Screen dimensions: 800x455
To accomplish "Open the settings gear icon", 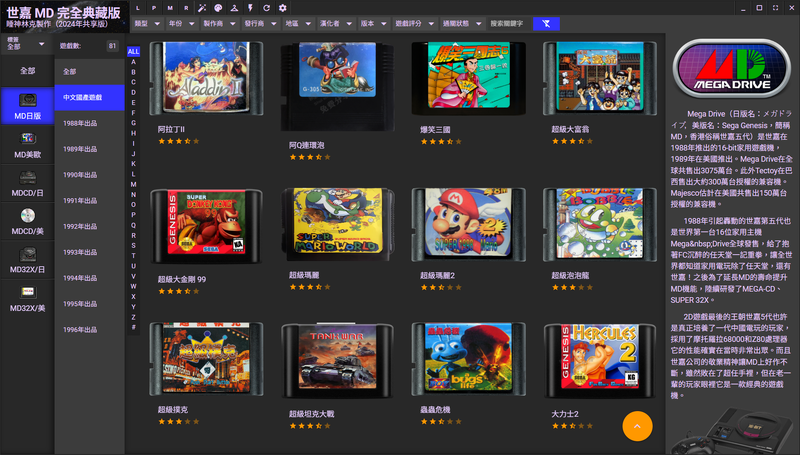I will pos(283,8).
